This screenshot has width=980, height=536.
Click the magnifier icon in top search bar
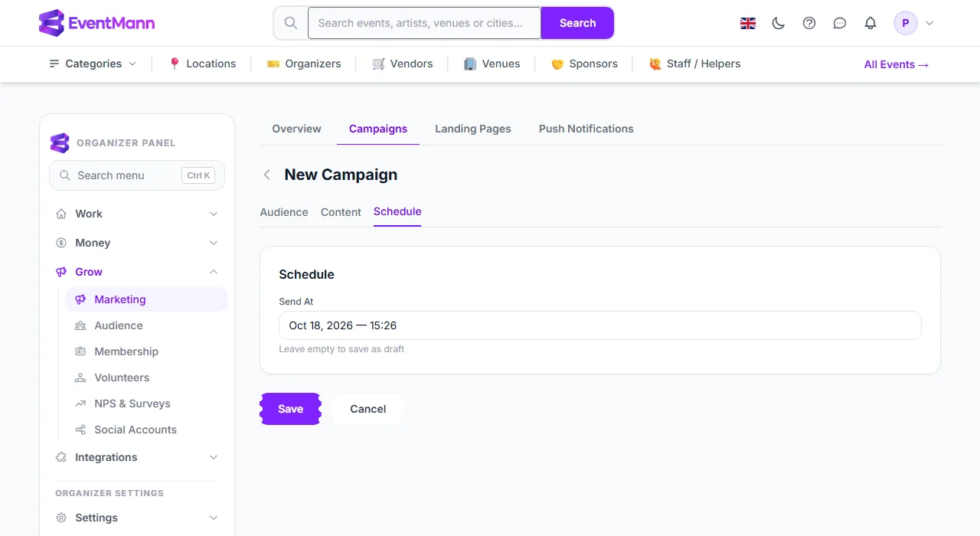[x=291, y=23]
